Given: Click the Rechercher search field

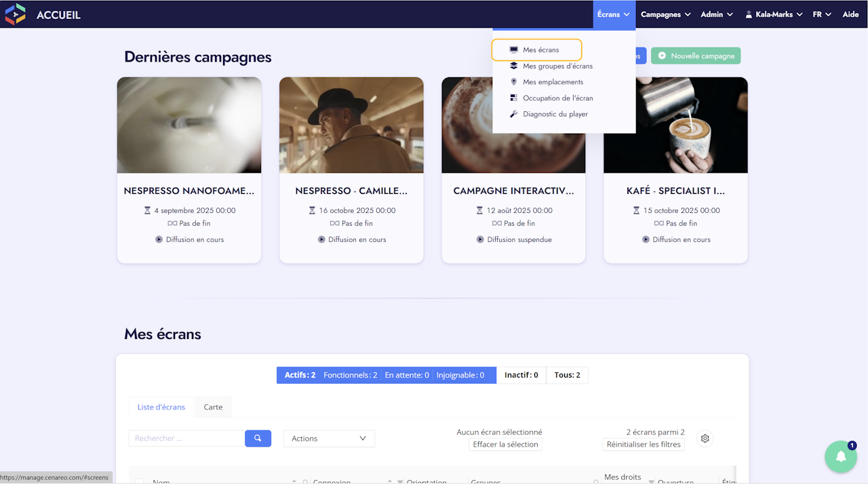Looking at the screenshot, I should click(186, 439).
